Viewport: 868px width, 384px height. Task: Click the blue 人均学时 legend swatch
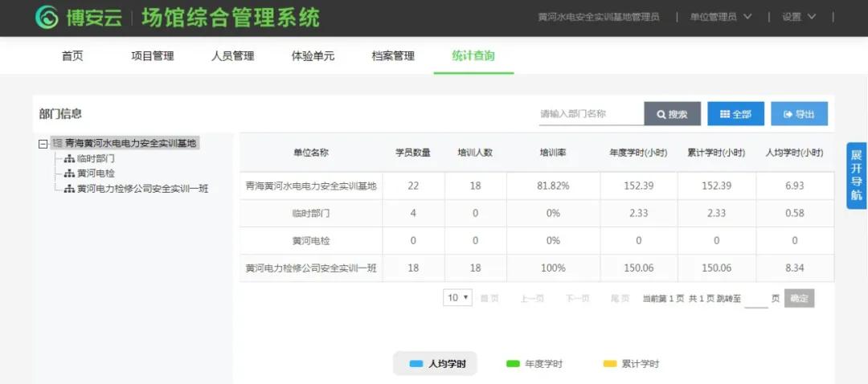pos(416,364)
